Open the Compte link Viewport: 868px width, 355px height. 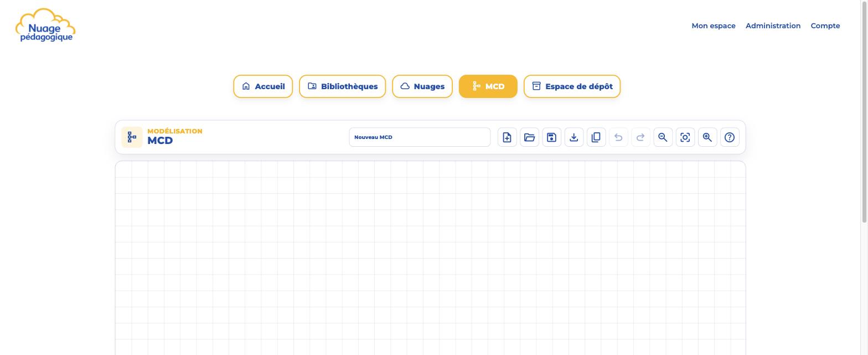(x=825, y=25)
